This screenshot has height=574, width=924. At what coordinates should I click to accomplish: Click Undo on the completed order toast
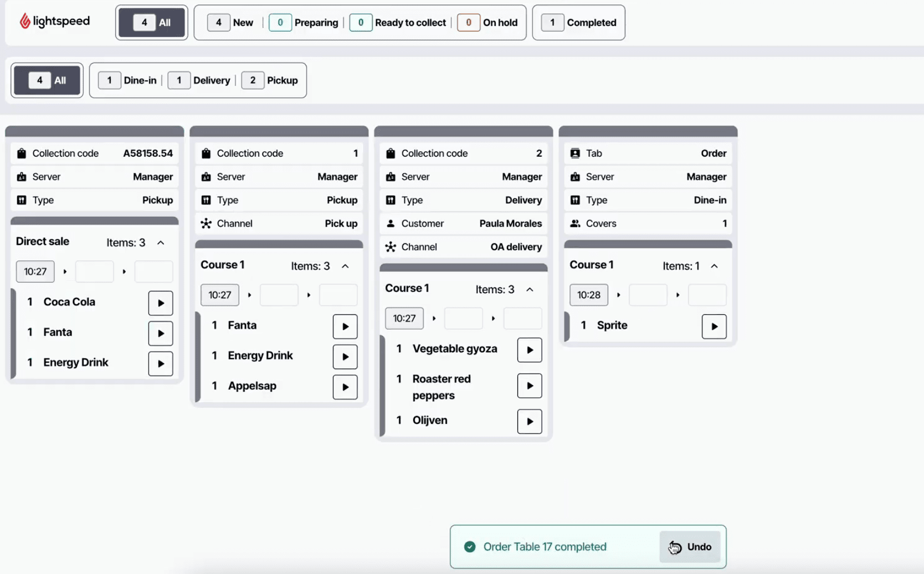690,546
